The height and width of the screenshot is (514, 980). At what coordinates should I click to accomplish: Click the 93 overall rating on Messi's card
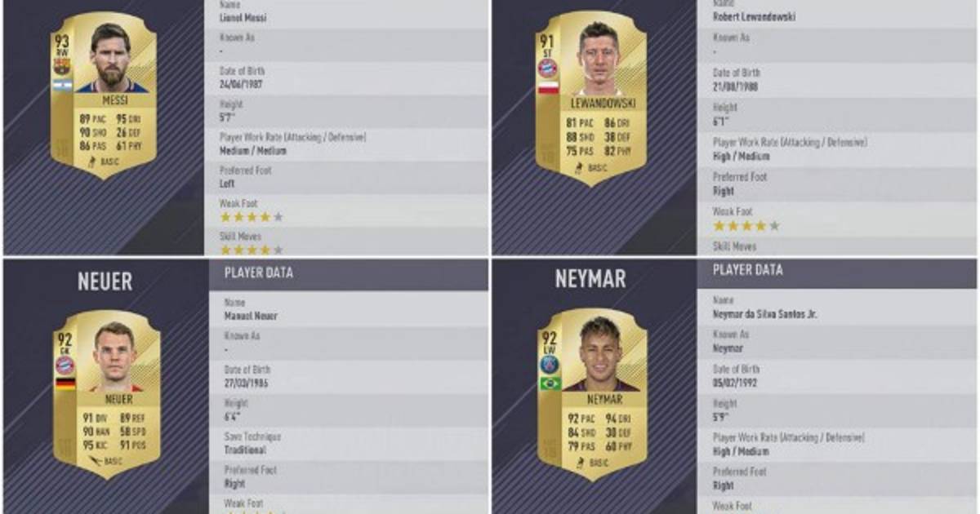click(62, 40)
